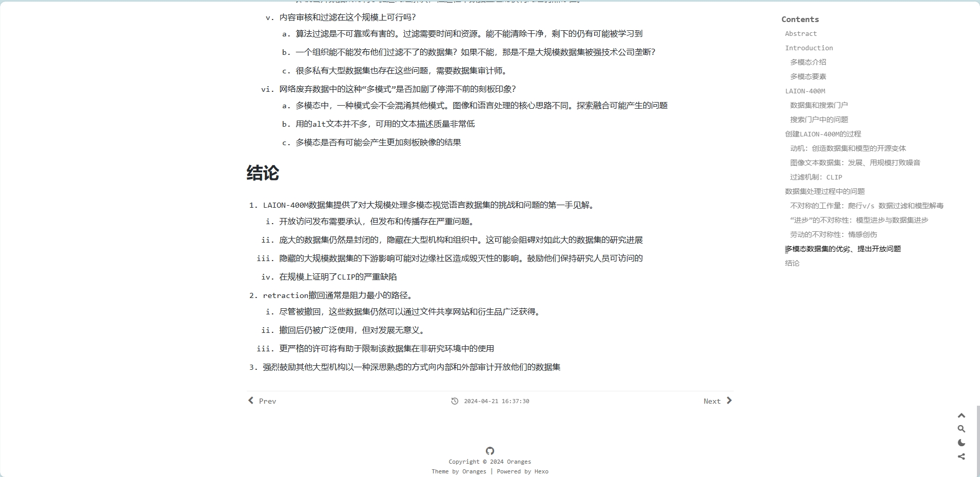Click the scroll-to-top arrow icon

(962, 415)
